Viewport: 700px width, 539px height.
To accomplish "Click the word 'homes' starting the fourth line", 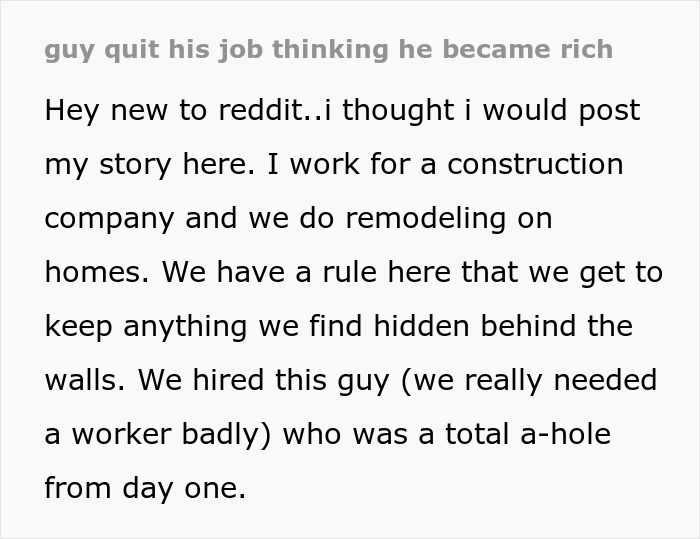I will click(93, 272).
